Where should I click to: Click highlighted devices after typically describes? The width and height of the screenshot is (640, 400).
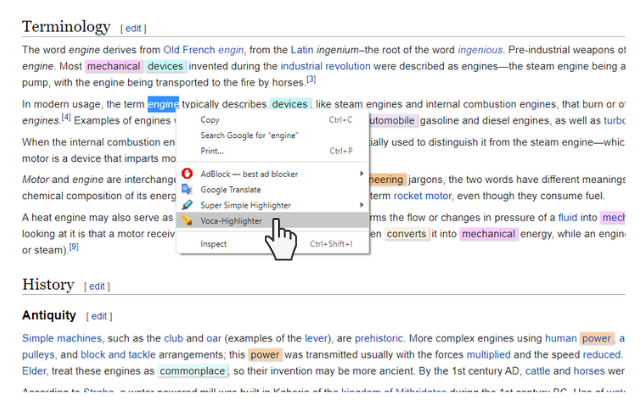click(290, 104)
